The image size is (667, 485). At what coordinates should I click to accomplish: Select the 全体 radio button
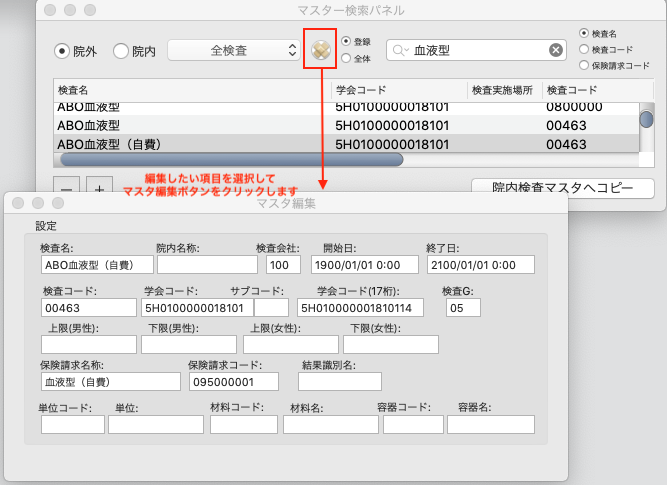(346, 58)
